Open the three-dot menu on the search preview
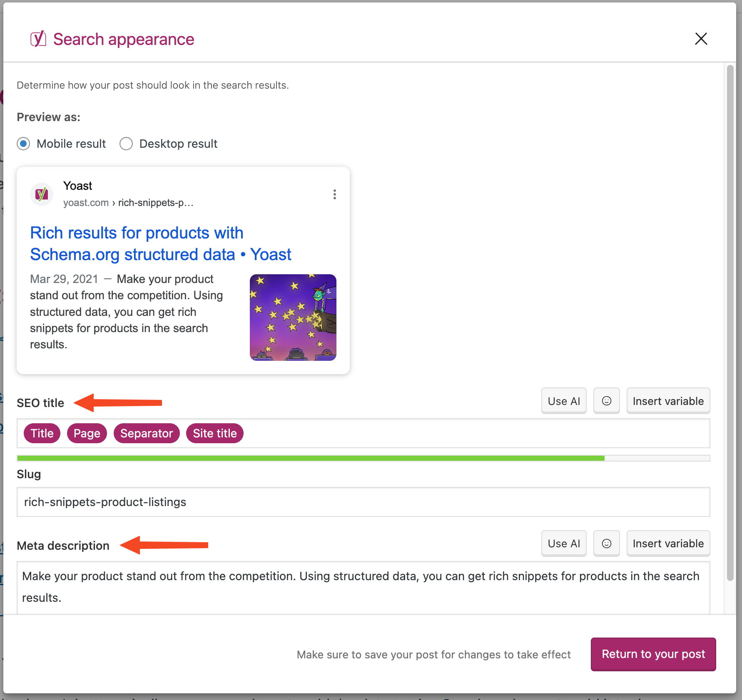Viewport: 742px width, 700px height. pyautogui.click(x=334, y=194)
